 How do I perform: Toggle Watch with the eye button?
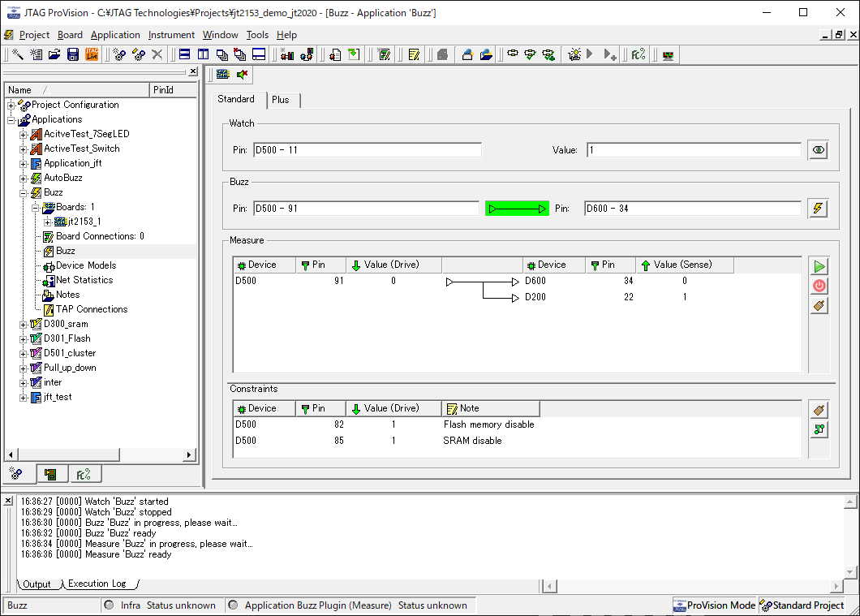point(818,150)
